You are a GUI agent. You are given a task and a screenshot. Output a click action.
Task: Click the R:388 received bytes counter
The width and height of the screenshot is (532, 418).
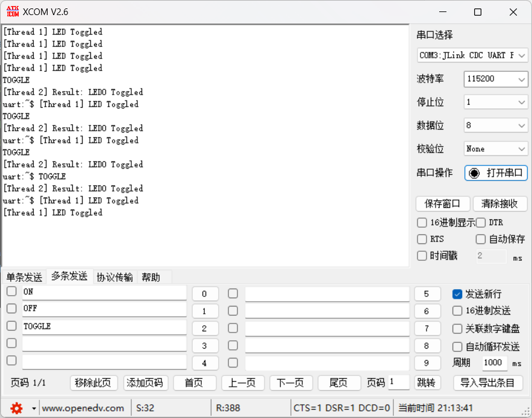228,408
